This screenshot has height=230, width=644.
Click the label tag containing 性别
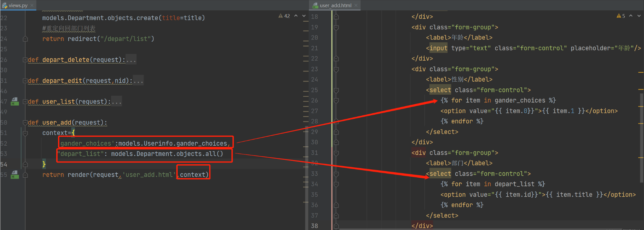(x=459, y=80)
